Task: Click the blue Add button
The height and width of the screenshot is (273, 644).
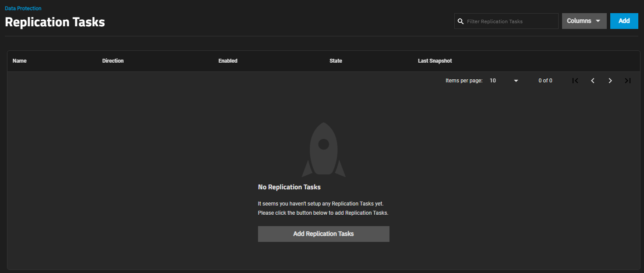Action: [624, 21]
